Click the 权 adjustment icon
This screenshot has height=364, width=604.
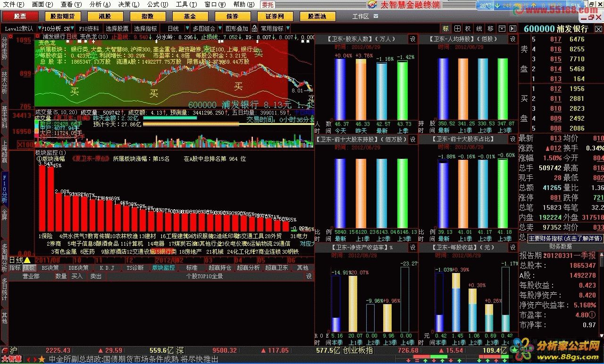coord(468,29)
